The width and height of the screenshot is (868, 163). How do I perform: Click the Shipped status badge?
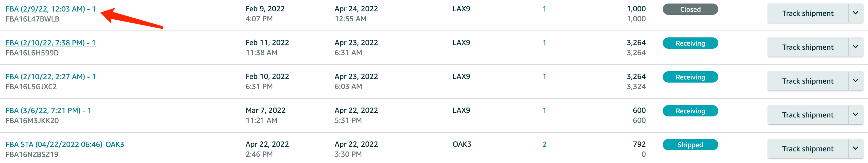click(x=690, y=145)
